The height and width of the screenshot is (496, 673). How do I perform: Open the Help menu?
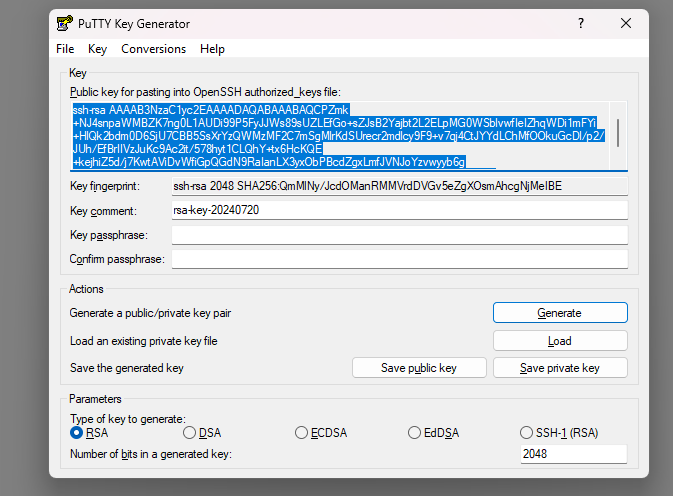[212, 49]
